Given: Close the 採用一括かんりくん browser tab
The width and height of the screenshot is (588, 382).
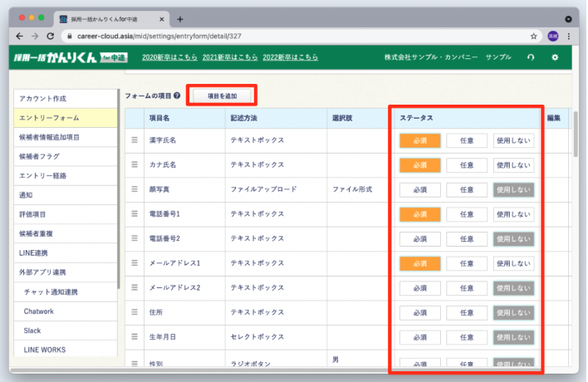Looking at the screenshot, I should 162,19.
